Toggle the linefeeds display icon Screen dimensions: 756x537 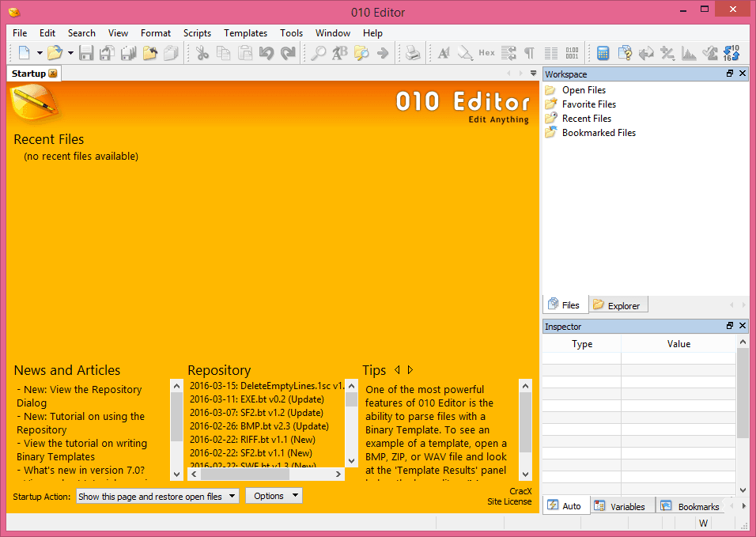(508, 52)
